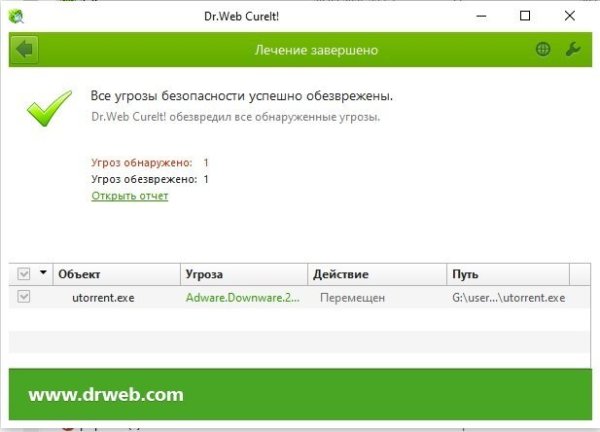
Task: Click the Перемещен action cell
Action: point(352,298)
